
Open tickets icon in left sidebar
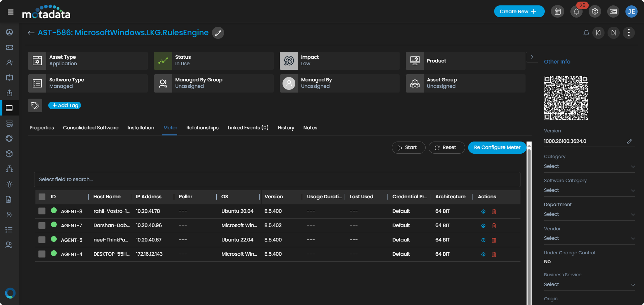(x=9, y=47)
